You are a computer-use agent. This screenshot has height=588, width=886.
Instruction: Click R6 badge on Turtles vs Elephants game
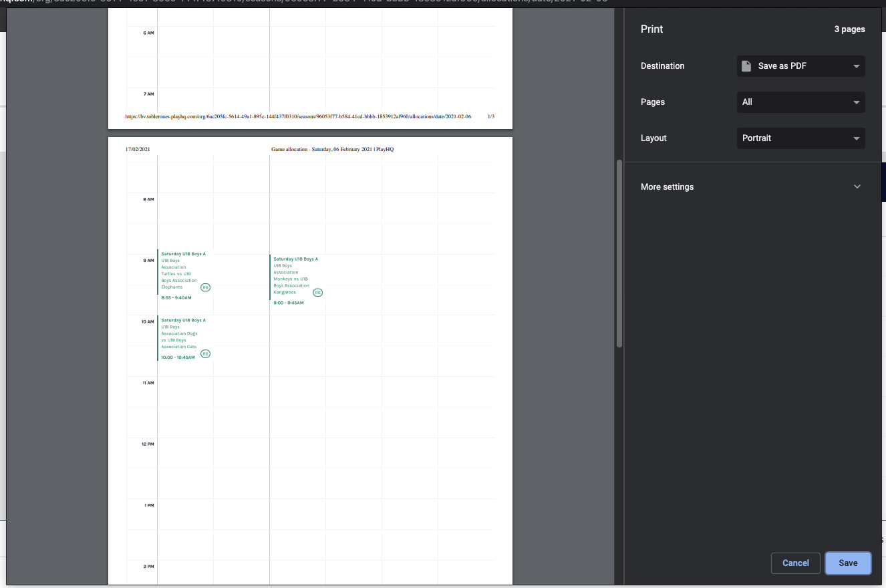click(206, 287)
